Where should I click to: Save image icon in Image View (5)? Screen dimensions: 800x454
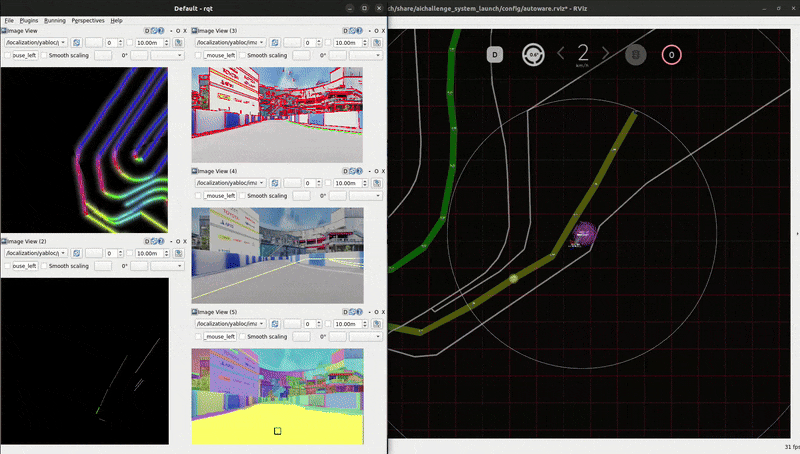pyautogui.click(x=377, y=324)
